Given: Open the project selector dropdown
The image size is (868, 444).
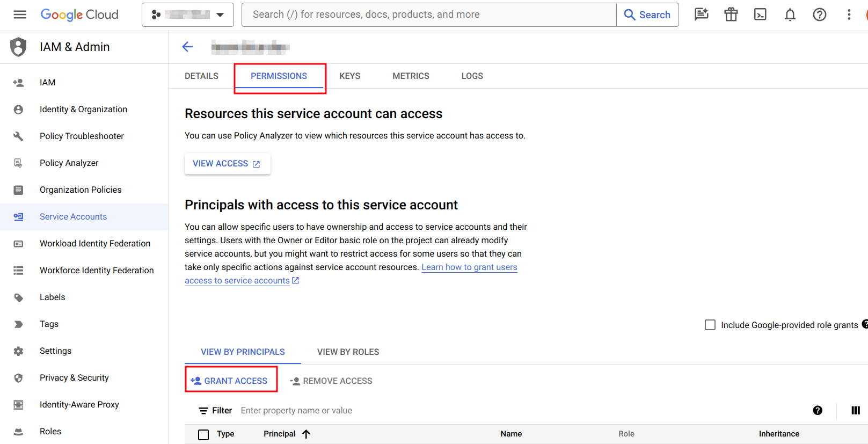Looking at the screenshot, I should point(187,14).
